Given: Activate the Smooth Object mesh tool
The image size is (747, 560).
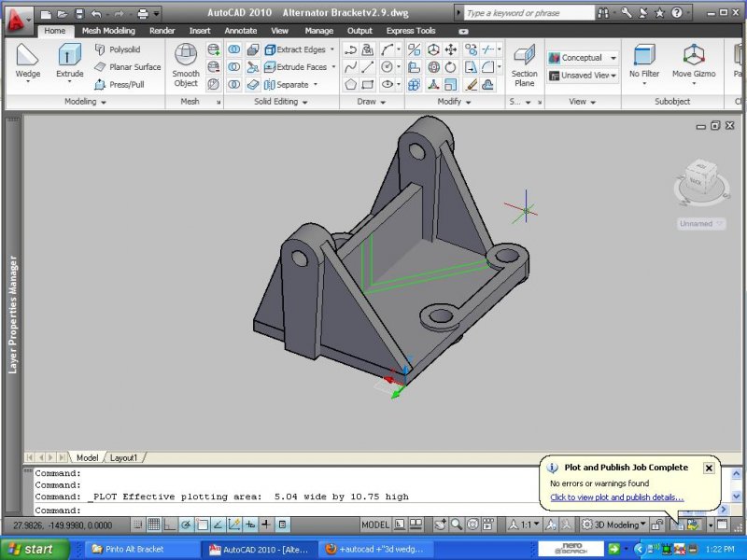Looking at the screenshot, I should pyautogui.click(x=186, y=64).
